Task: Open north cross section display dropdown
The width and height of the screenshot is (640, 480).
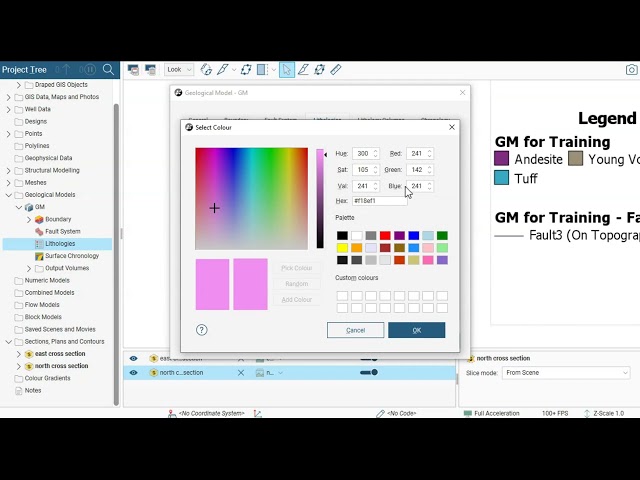Action: 280,373
